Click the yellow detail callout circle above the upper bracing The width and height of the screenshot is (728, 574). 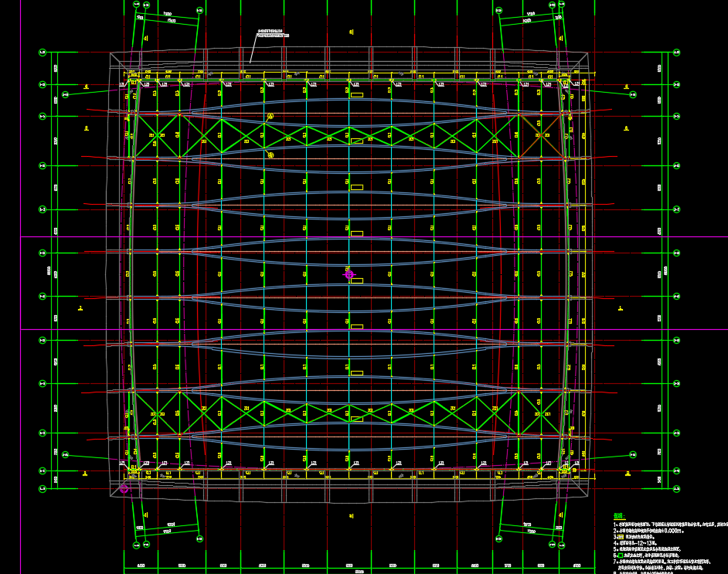pyautogui.click(x=270, y=116)
